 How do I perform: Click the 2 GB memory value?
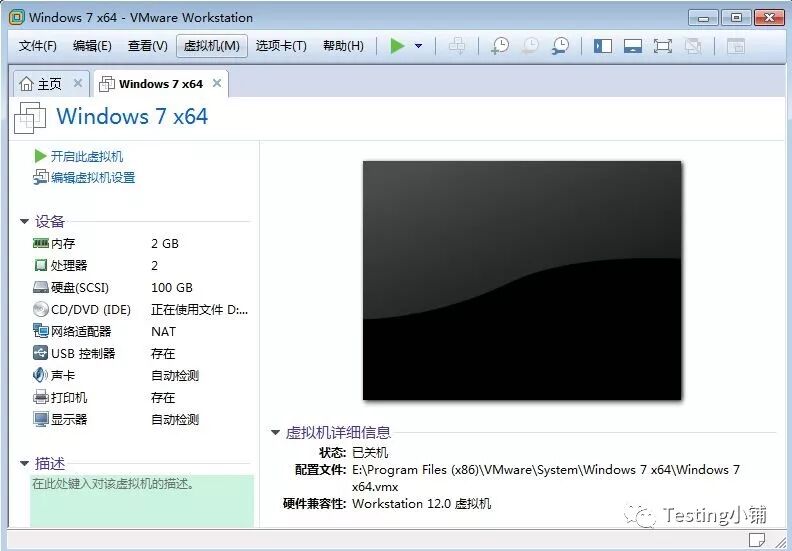pos(165,243)
